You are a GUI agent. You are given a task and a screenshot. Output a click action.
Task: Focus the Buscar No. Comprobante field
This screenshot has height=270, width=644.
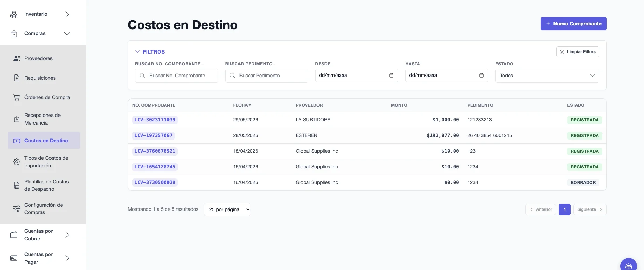176,76
